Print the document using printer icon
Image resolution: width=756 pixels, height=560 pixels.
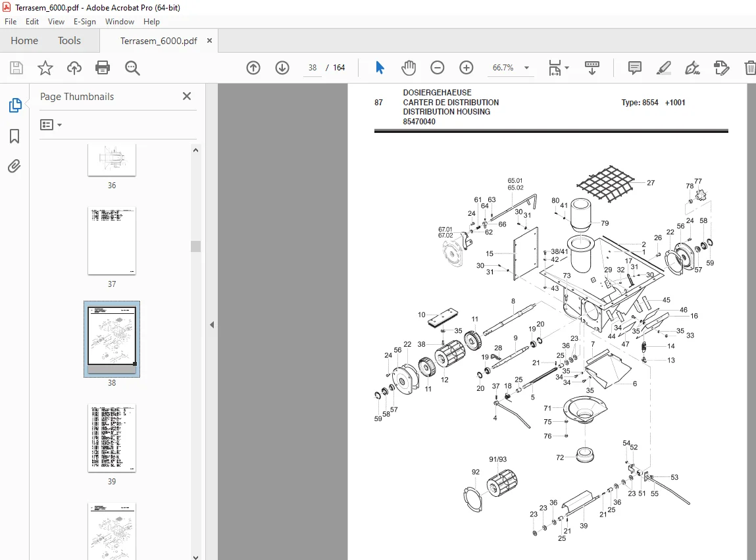coord(103,68)
